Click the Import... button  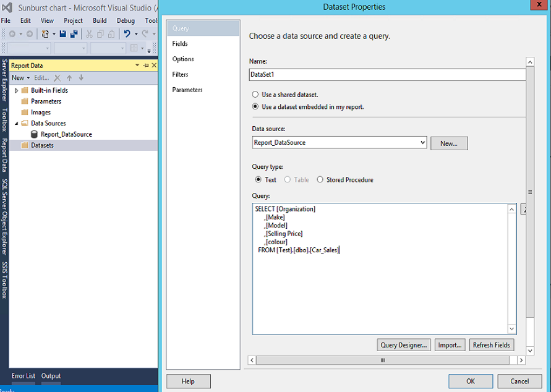pyautogui.click(x=450, y=345)
